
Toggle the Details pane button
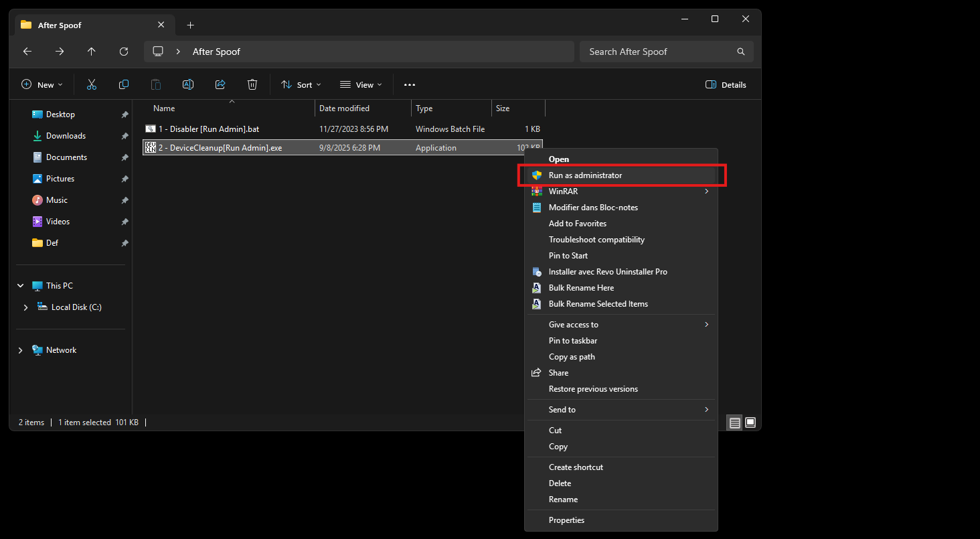click(x=726, y=85)
